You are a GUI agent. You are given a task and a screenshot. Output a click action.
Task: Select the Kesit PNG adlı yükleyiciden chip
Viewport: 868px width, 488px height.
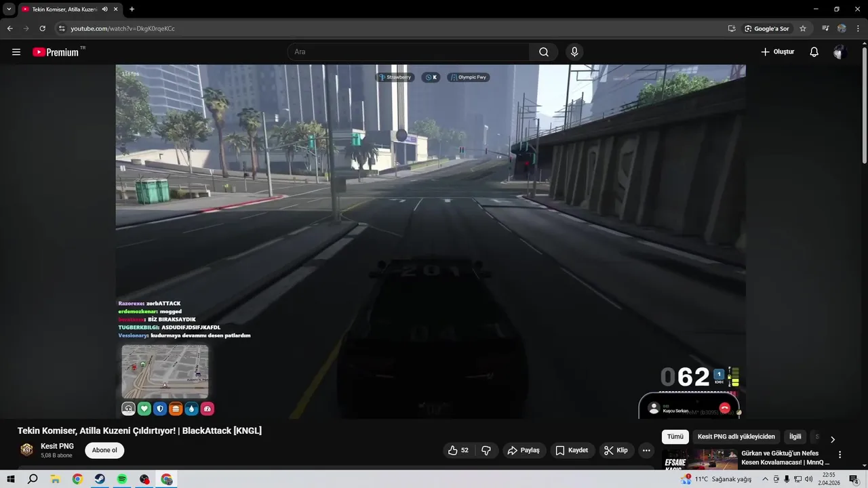coord(736,437)
